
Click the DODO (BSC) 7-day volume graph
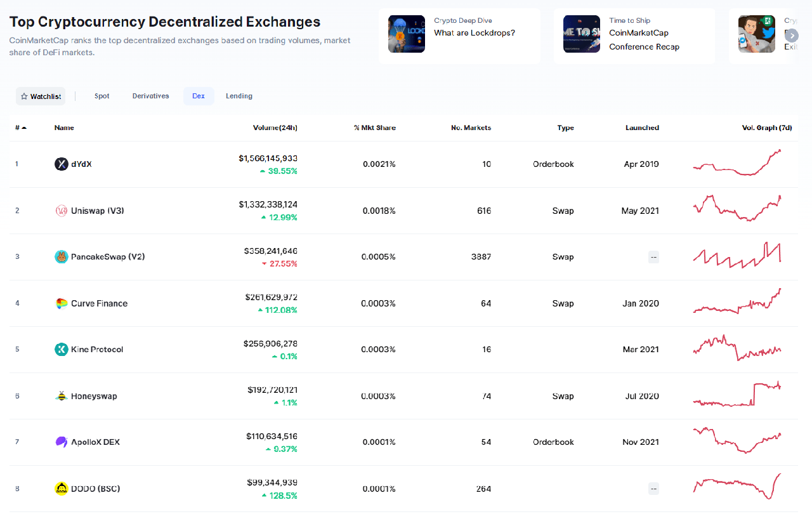coord(737,487)
